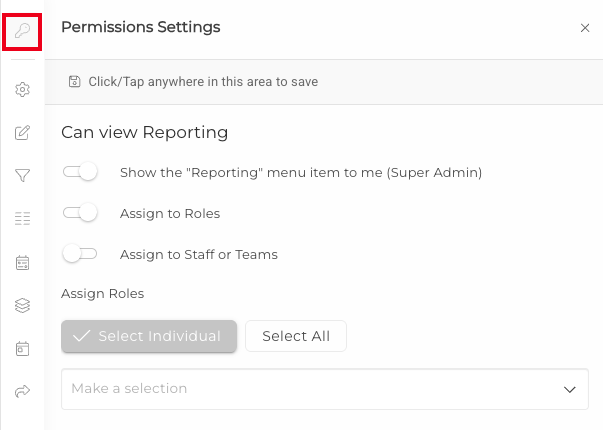Image resolution: width=603 pixels, height=430 pixels.
Task: Open the calendar schedule icon with list
Action: click(22, 263)
